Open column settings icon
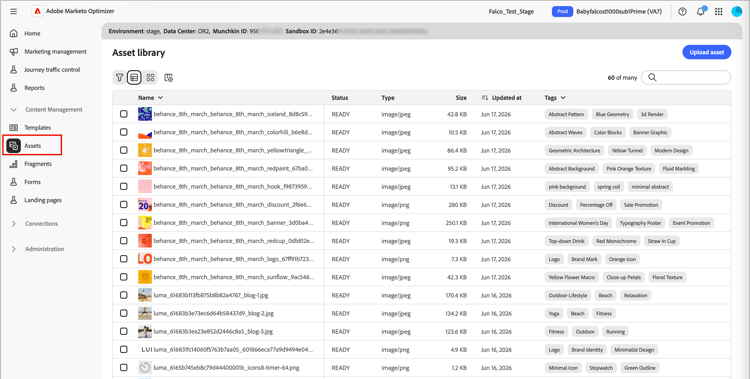The height and width of the screenshot is (379, 750). tap(168, 77)
